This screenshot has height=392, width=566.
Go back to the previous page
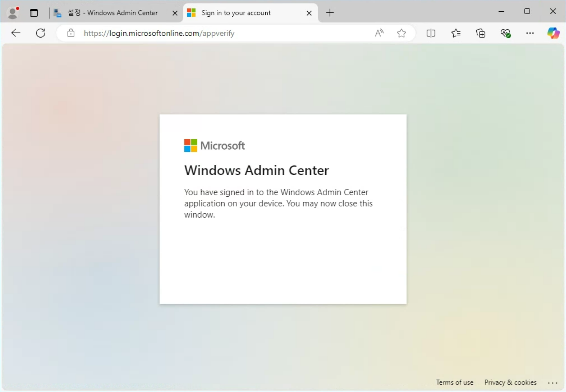15,33
